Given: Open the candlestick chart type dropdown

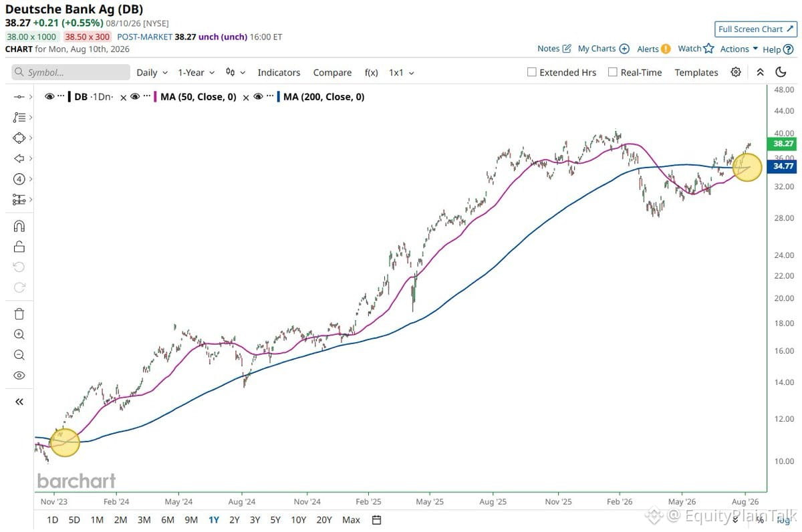Looking at the screenshot, I should coord(235,72).
